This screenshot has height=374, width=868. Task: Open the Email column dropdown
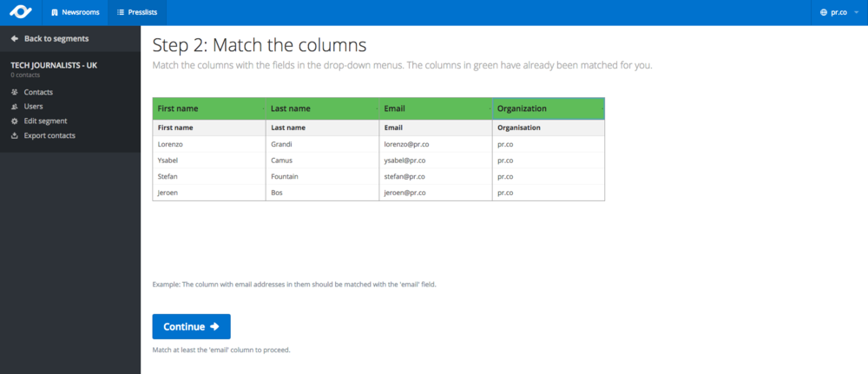pyautogui.click(x=436, y=109)
